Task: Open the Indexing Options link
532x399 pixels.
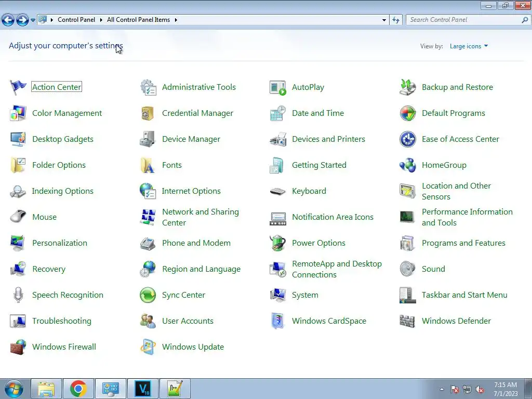Action: pos(62,191)
